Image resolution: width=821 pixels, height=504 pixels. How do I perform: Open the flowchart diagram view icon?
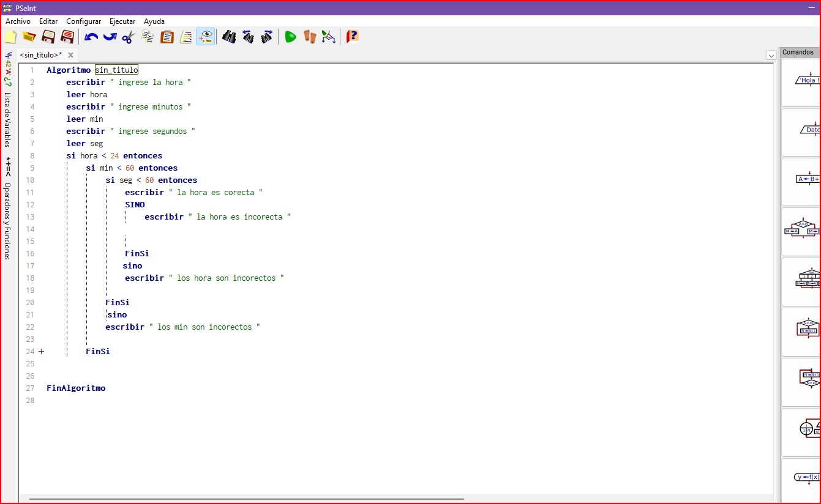tap(329, 37)
